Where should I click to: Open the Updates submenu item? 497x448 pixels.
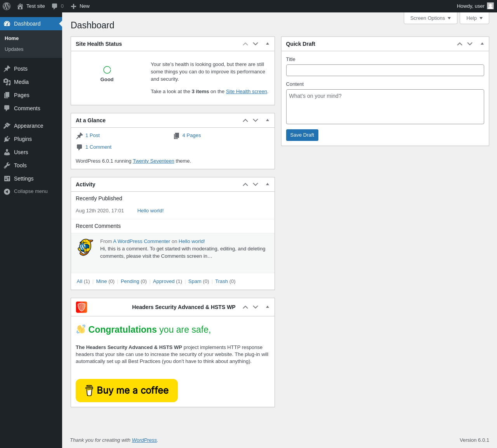(x=14, y=49)
